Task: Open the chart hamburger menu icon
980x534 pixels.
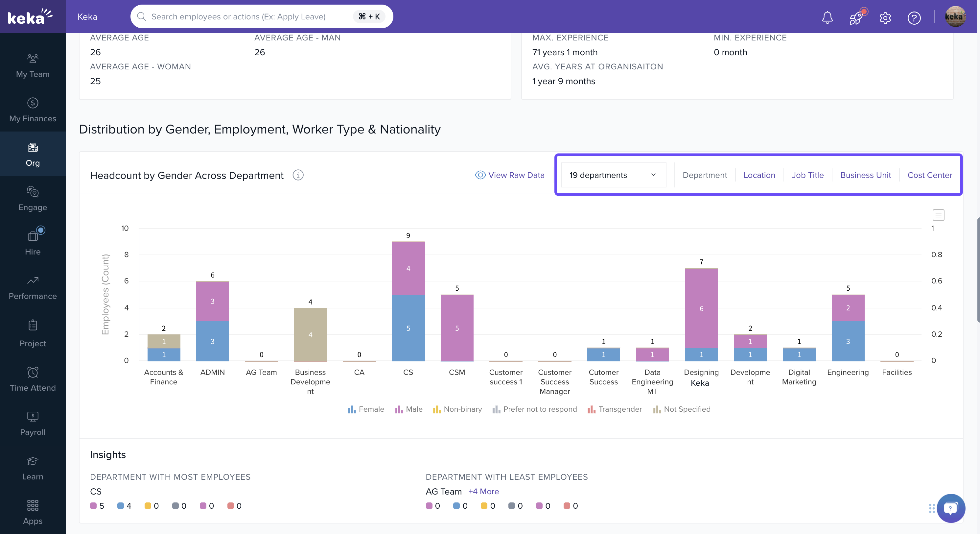Action: tap(938, 215)
